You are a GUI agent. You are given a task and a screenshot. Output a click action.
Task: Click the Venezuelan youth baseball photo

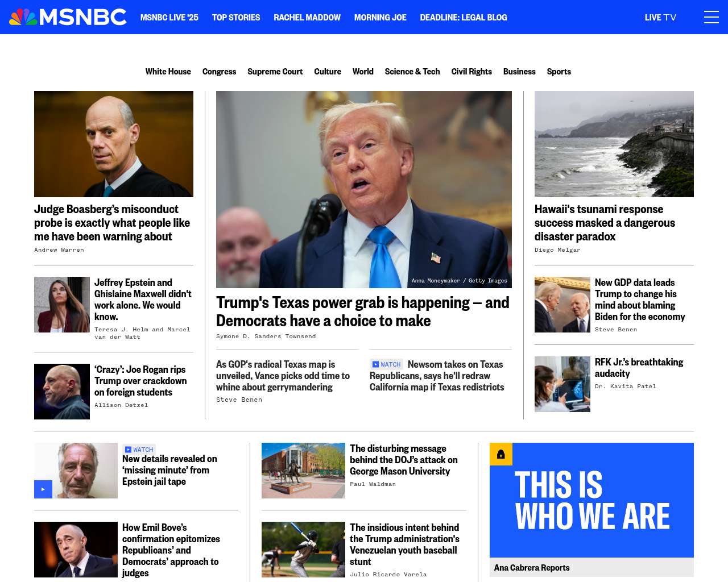[303, 550]
